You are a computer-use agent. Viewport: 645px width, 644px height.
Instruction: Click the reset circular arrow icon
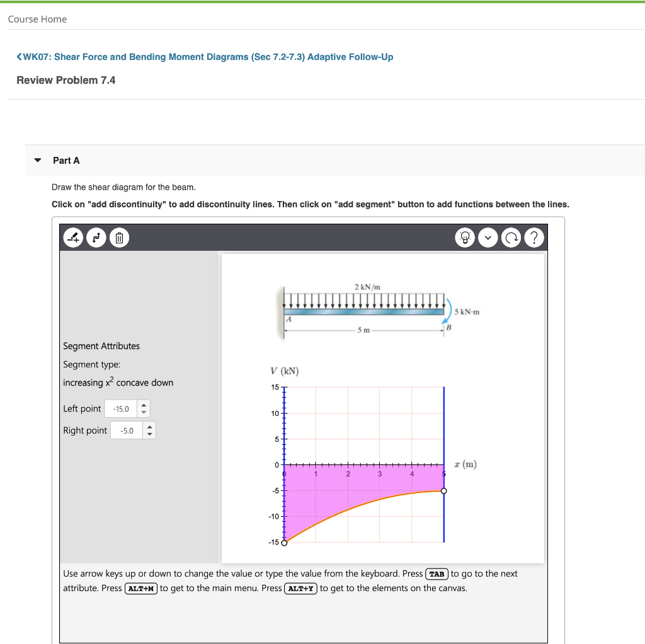(511, 238)
